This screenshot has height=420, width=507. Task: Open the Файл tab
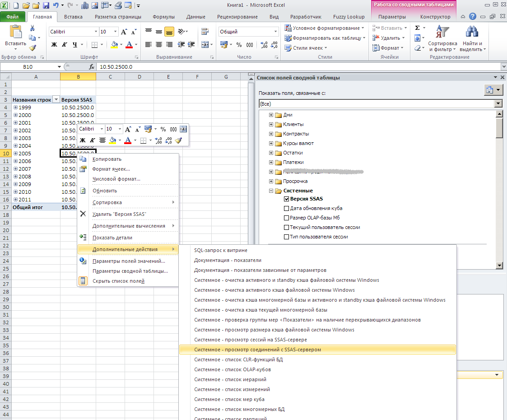point(12,17)
